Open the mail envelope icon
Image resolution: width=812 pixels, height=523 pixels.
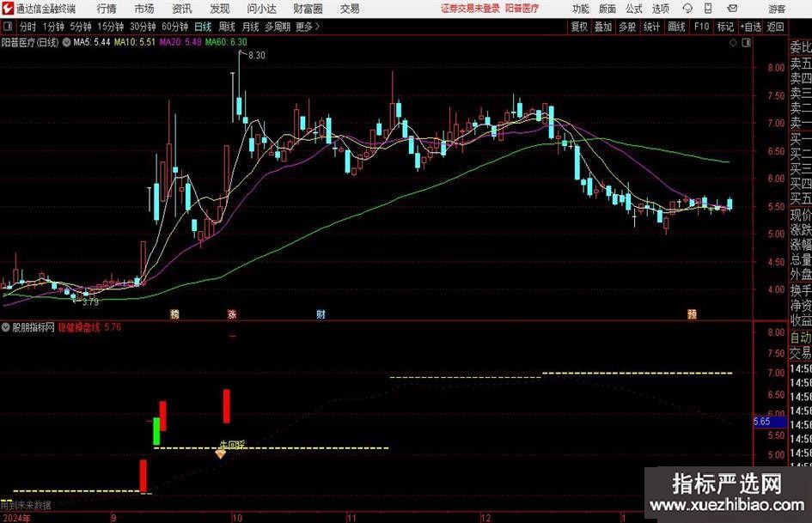[x=732, y=9]
